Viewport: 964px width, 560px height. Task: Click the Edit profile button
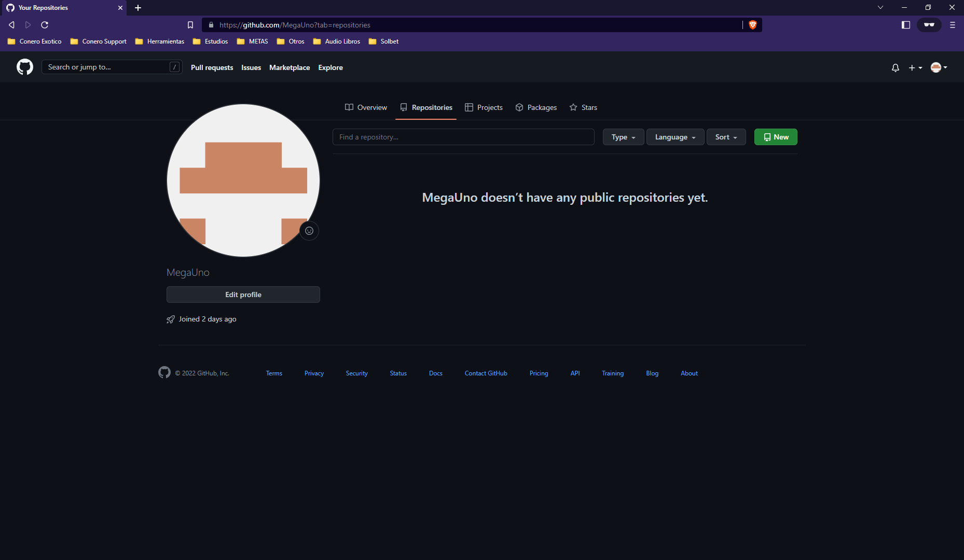pos(243,294)
